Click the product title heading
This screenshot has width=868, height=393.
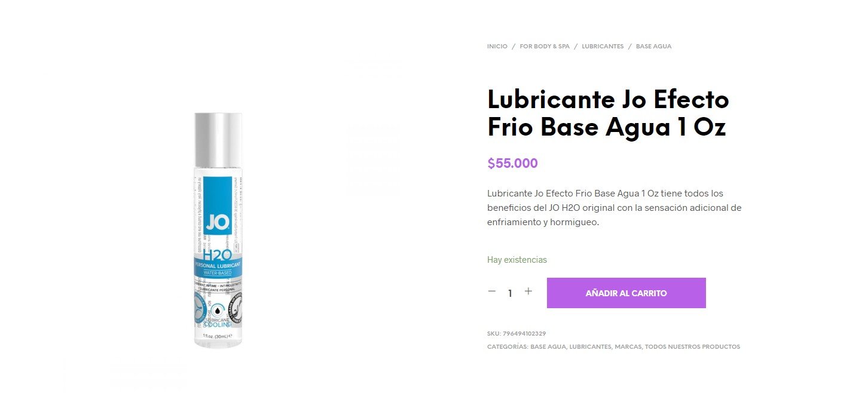608,113
